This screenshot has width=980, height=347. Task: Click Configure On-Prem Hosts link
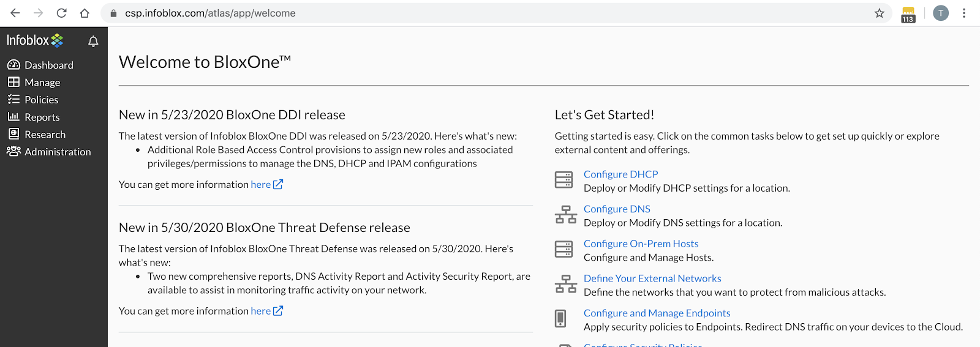click(x=641, y=244)
